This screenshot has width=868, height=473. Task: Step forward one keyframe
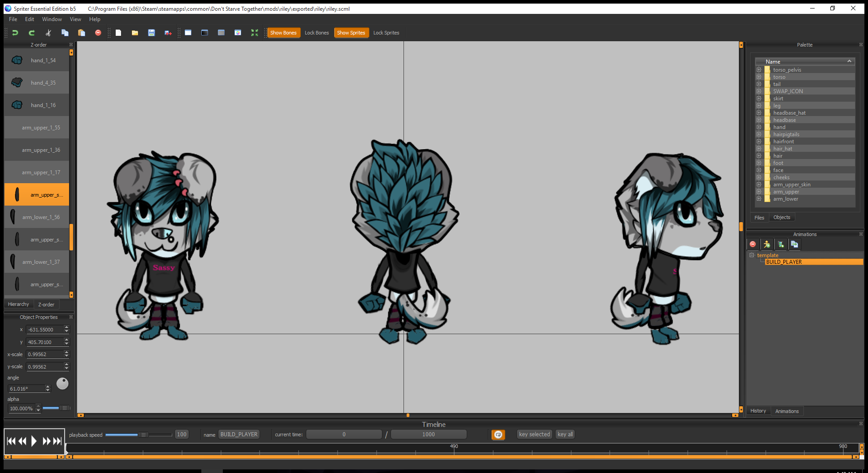click(46, 441)
